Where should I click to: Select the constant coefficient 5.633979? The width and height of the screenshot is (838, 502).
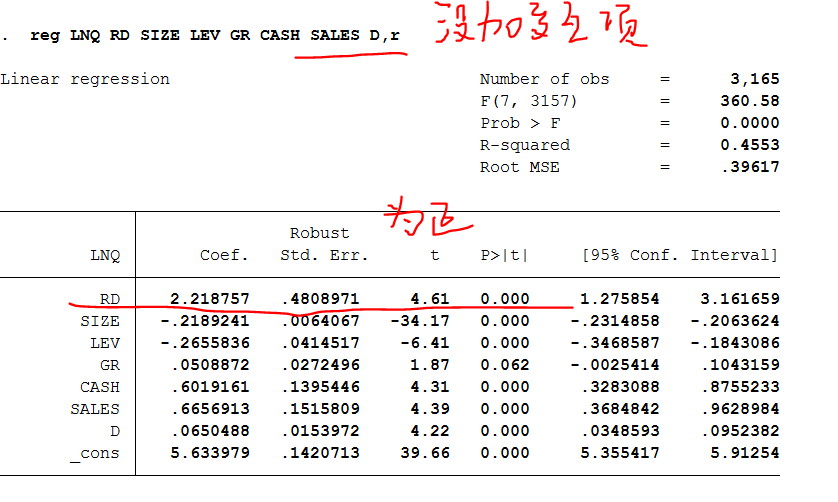coord(210,453)
